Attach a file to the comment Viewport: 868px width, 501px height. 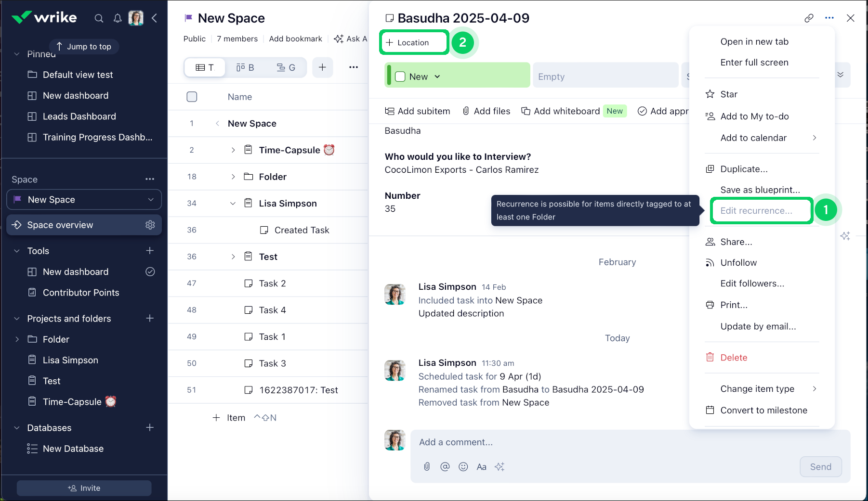(427, 467)
